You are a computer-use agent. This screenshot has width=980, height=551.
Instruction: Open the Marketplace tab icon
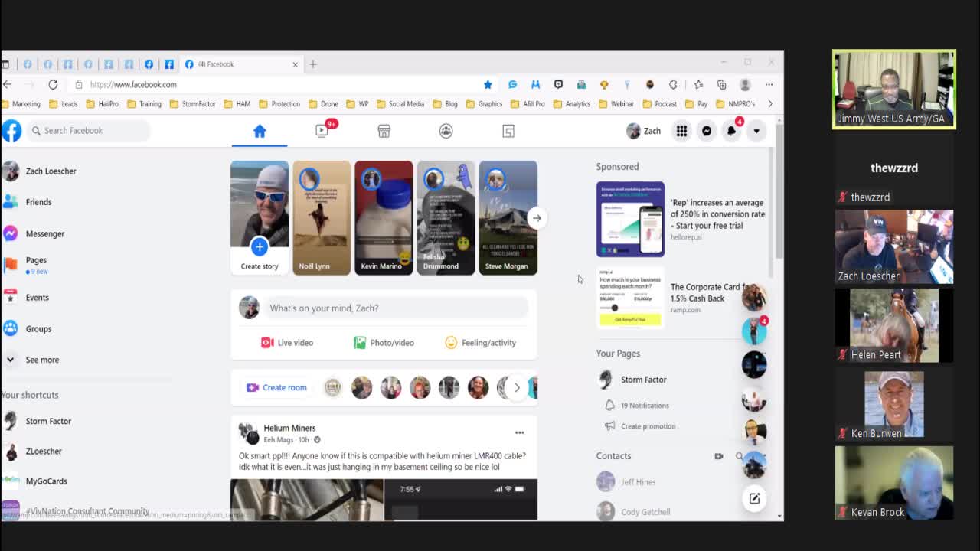[x=384, y=131]
